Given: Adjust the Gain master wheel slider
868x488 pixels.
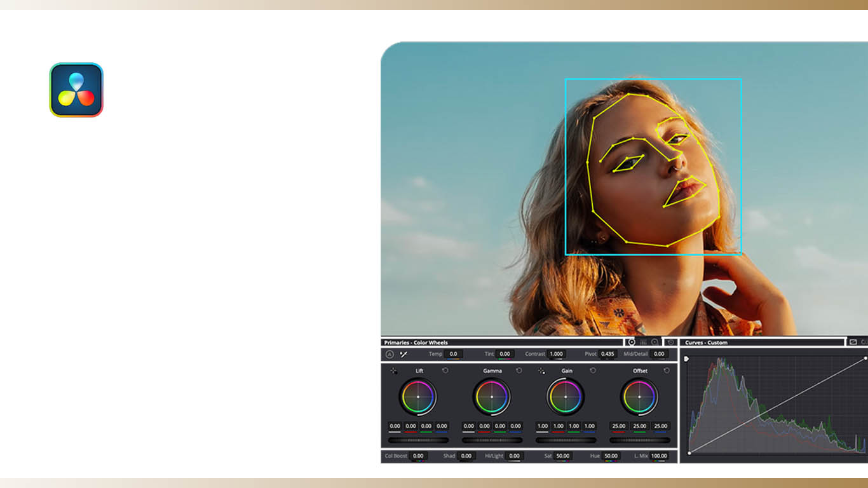Looking at the screenshot, I should tap(566, 438).
